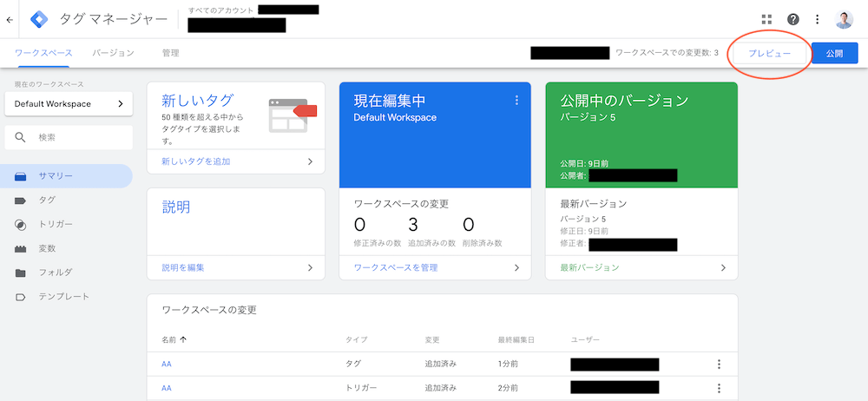Image resolution: width=868 pixels, height=401 pixels.
Task: Open the AA tag row link
Action: [166, 364]
